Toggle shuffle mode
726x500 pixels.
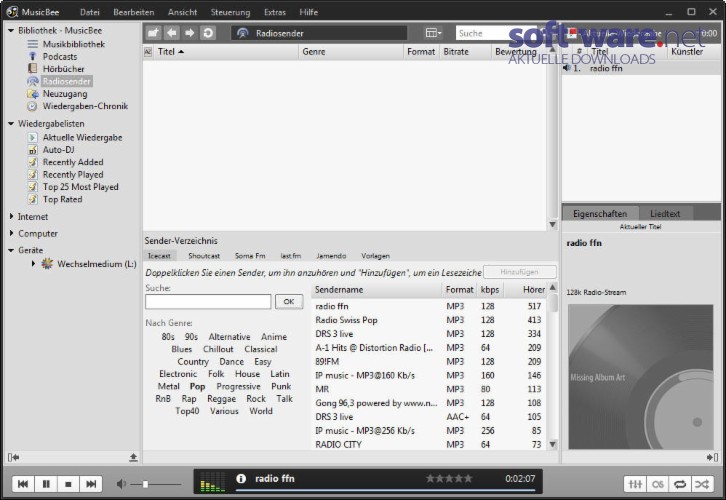[x=702, y=484]
